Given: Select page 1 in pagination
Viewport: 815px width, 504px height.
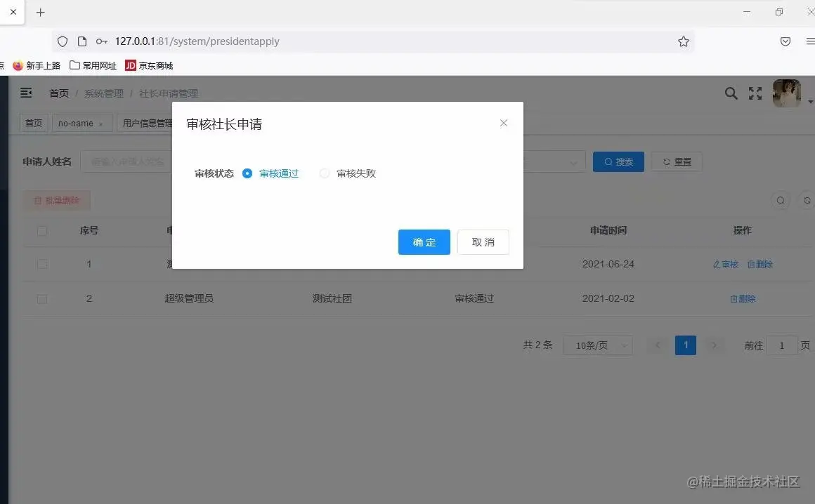Looking at the screenshot, I should (686, 345).
